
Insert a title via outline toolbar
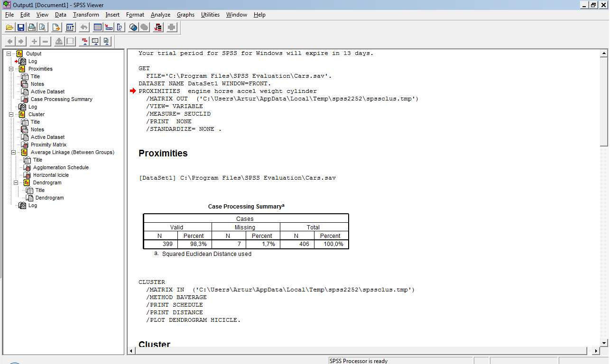click(95, 42)
